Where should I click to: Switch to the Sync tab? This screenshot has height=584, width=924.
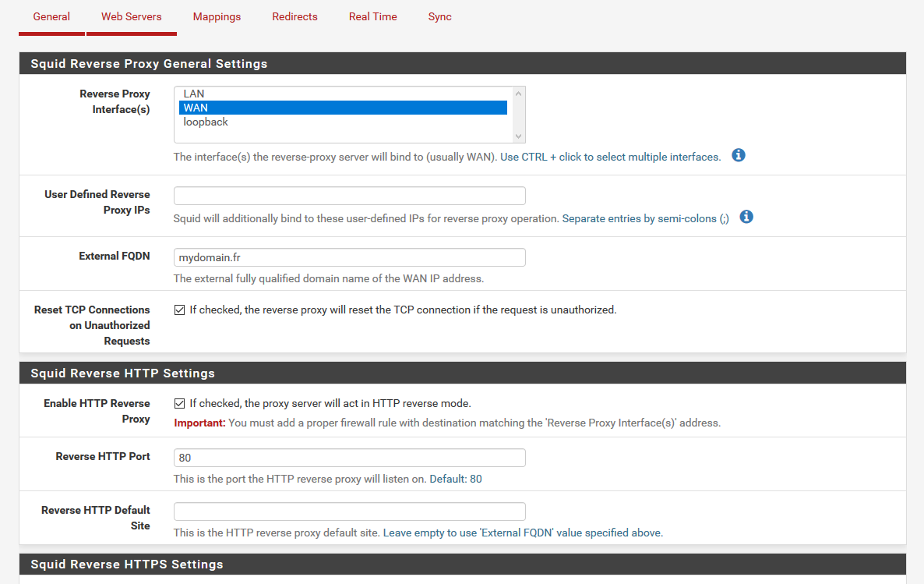439,16
